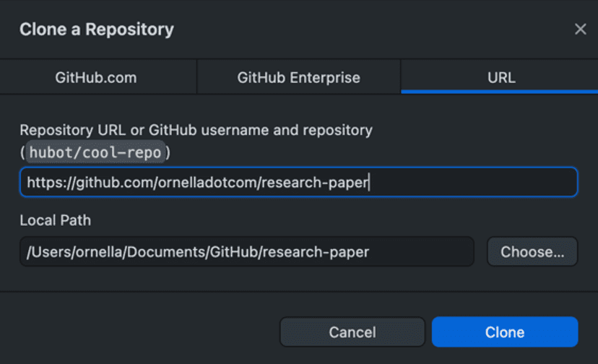Click the blue underline of the URL tab
The width and height of the screenshot is (598, 364).
500,92
